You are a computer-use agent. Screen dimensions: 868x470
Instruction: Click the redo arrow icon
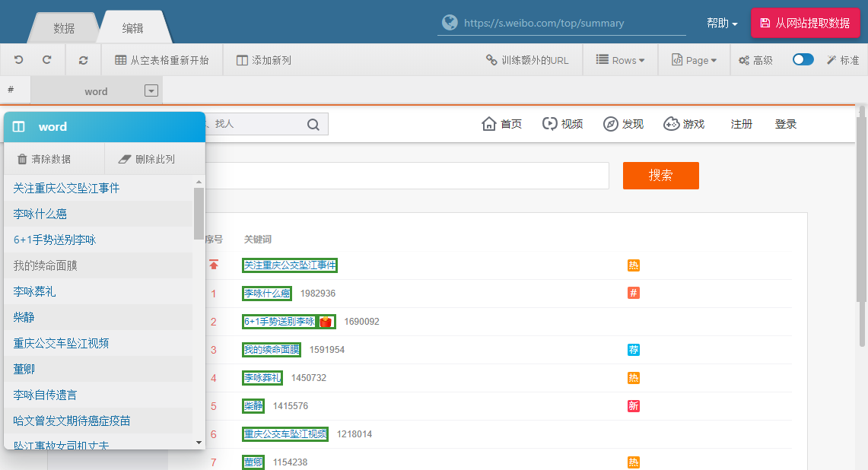[x=47, y=60]
